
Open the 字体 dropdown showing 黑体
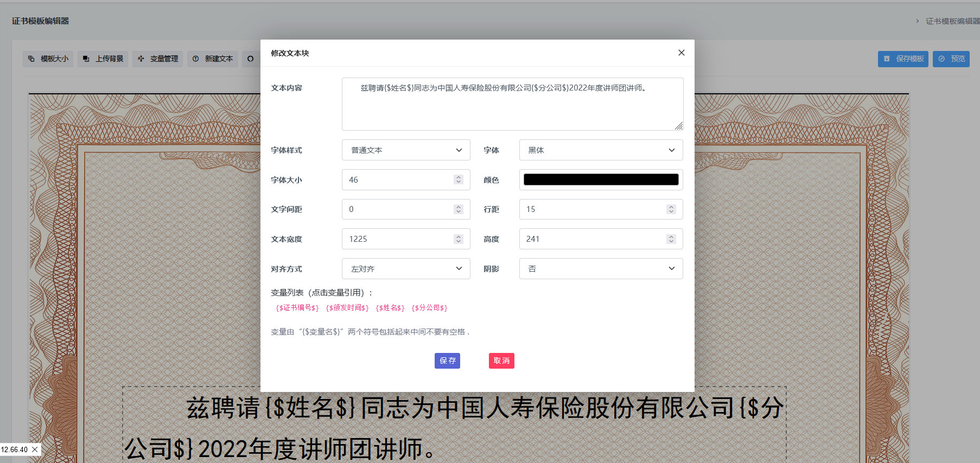tap(601, 150)
